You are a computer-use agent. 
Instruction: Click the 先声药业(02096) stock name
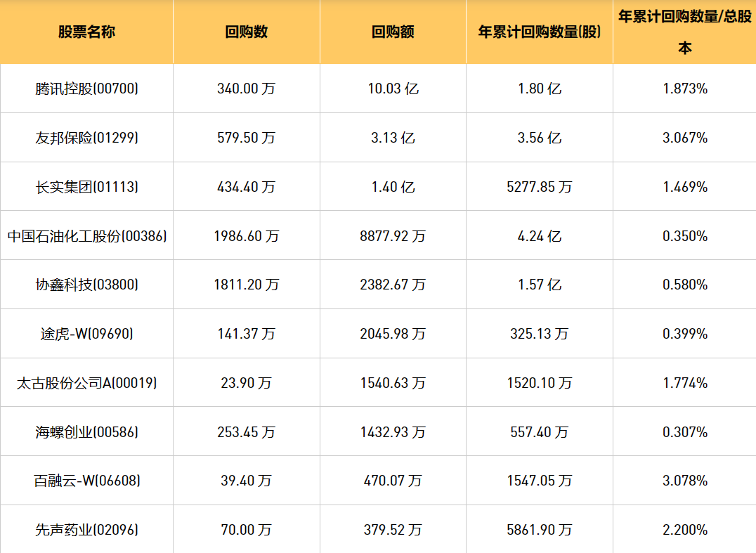pos(86,530)
